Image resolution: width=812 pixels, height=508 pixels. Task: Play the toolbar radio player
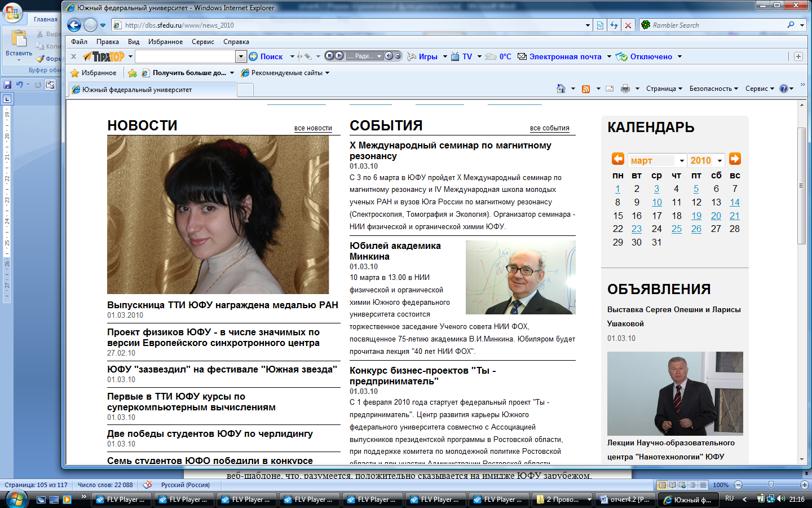[x=339, y=56]
